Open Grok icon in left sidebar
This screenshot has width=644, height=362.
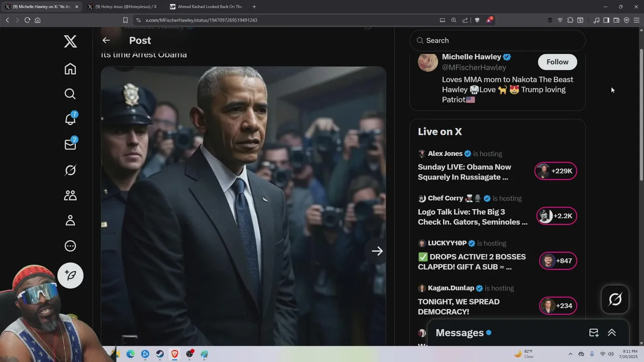click(x=70, y=170)
